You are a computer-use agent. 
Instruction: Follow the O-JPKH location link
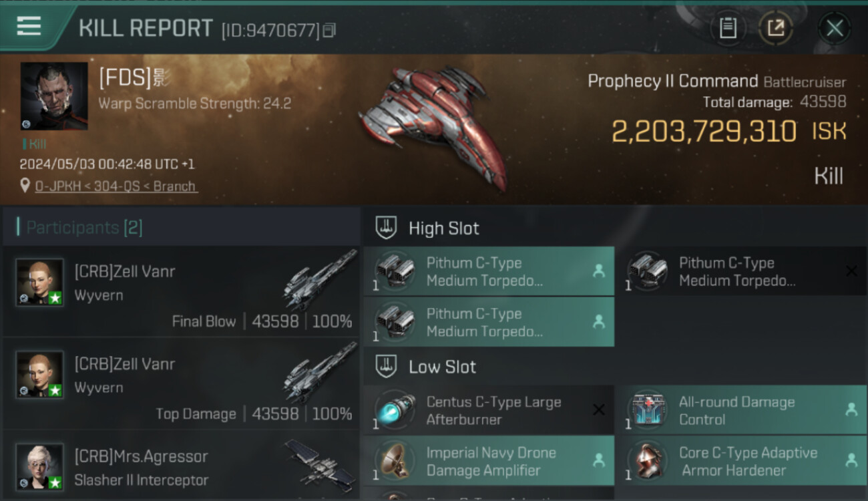[116, 186]
